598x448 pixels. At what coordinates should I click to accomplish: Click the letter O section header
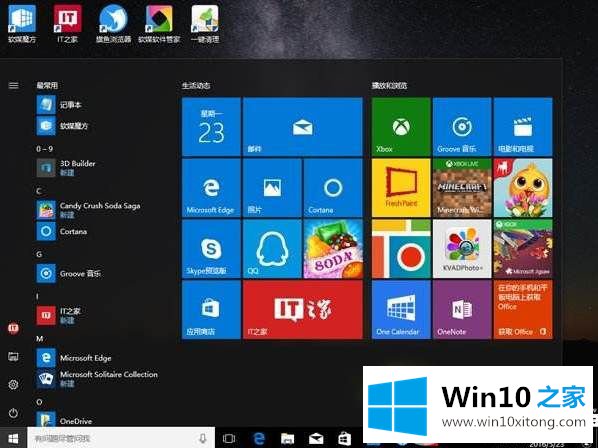click(x=39, y=402)
